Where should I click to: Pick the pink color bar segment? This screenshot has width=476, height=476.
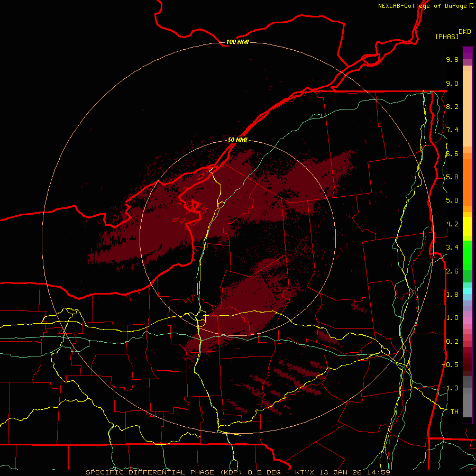coord(467,321)
